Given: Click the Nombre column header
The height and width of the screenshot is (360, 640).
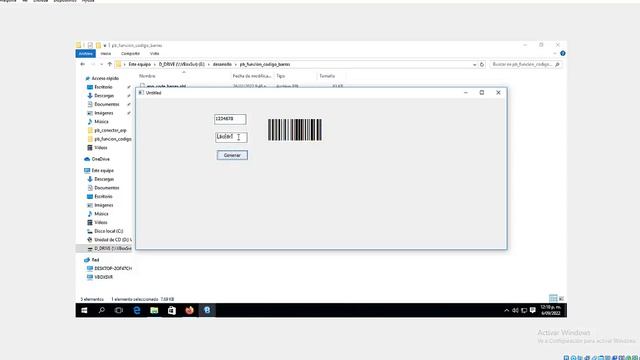Looking at the screenshot, I should click(x=147, y=76).
